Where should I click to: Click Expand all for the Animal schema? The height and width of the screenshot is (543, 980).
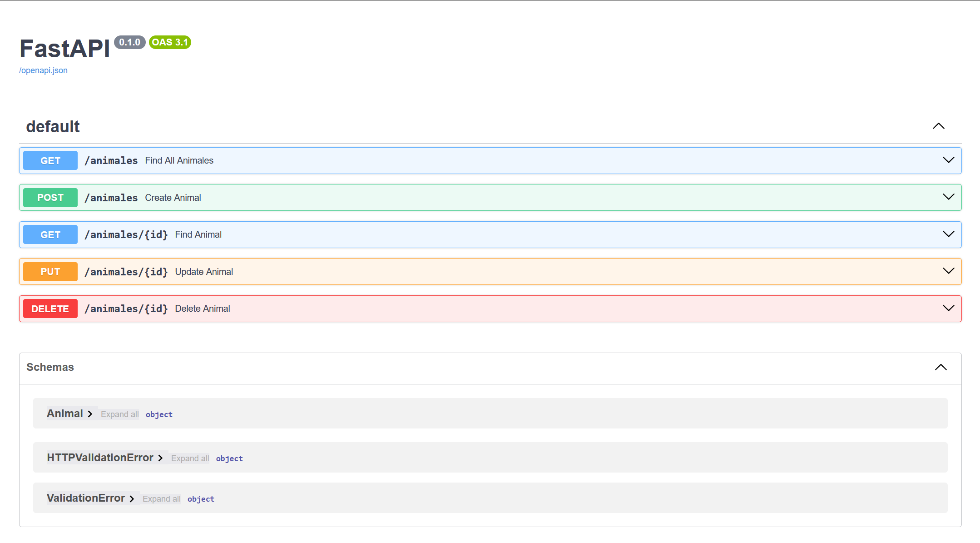[119, 414]
